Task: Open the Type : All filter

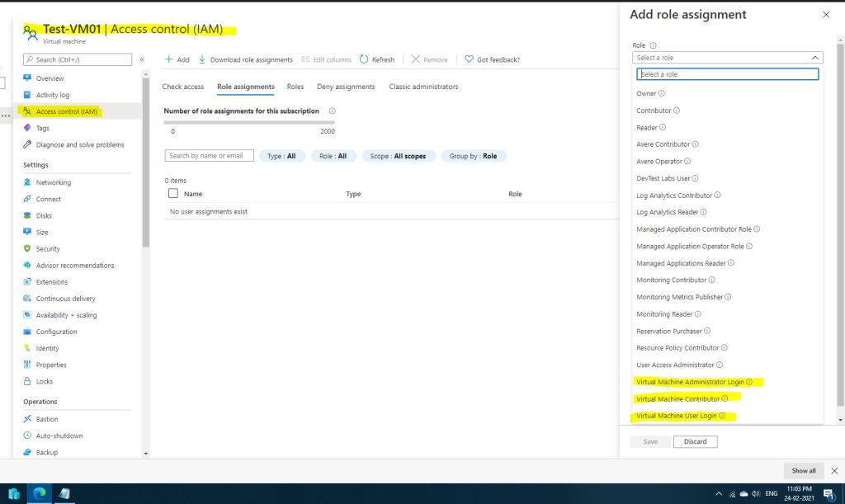Action: [x=282, y=156]
